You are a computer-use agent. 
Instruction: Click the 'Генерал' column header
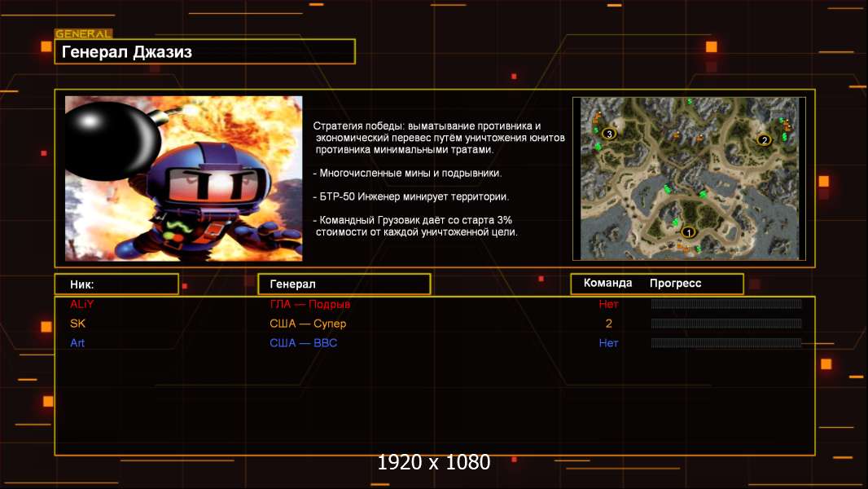[344, 284]
